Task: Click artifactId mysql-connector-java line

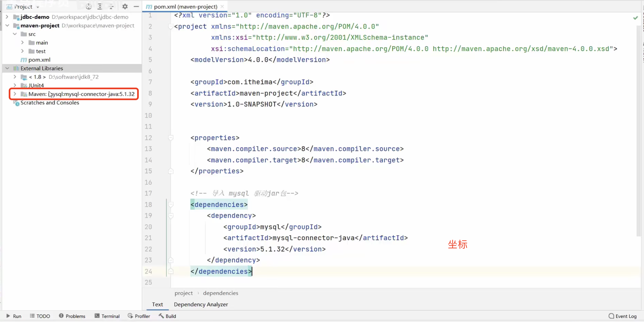Action: (x=315, y=238)
